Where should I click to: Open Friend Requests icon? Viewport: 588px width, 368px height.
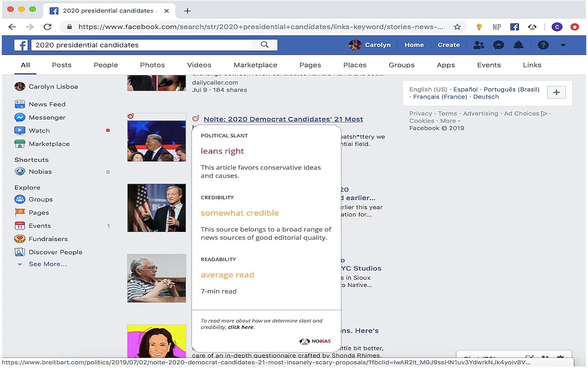point(479,45)
